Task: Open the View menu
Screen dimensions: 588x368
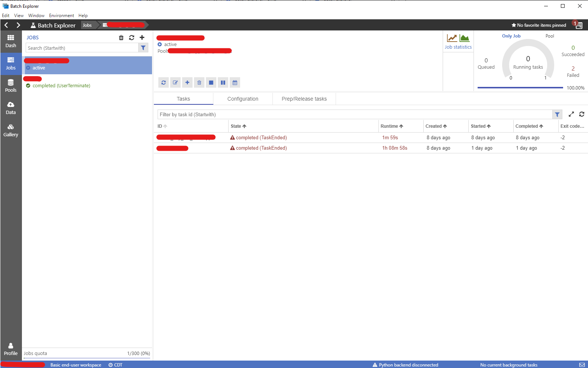Action: (x=19, y=16)
